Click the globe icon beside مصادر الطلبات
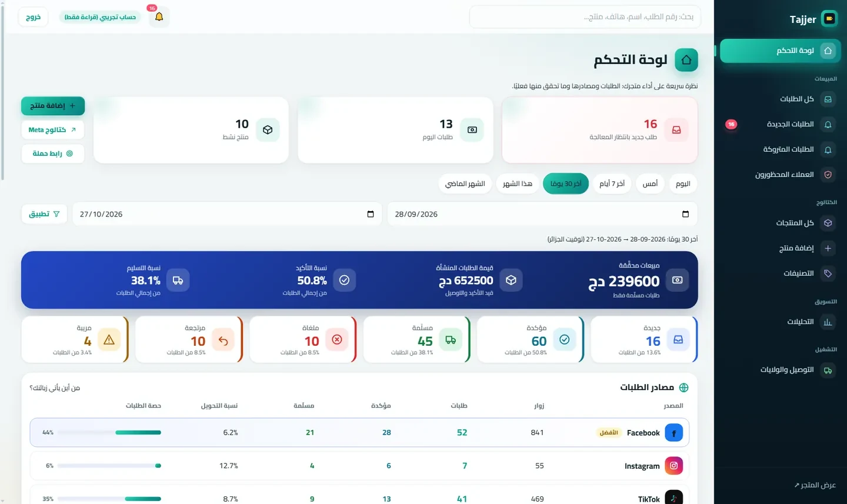 [x=683, y=388]
